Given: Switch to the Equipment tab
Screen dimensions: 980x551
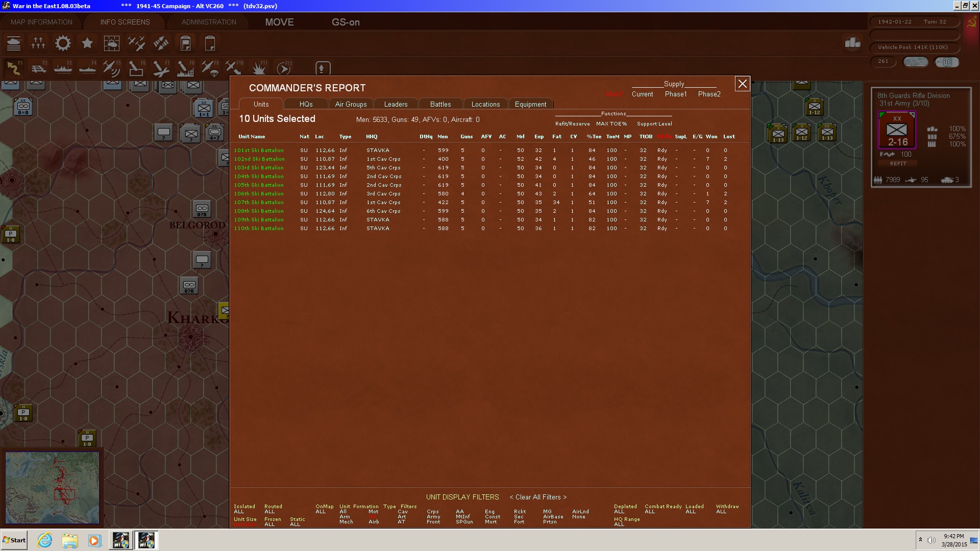Looking at the screenshot, I should [531, 104].
